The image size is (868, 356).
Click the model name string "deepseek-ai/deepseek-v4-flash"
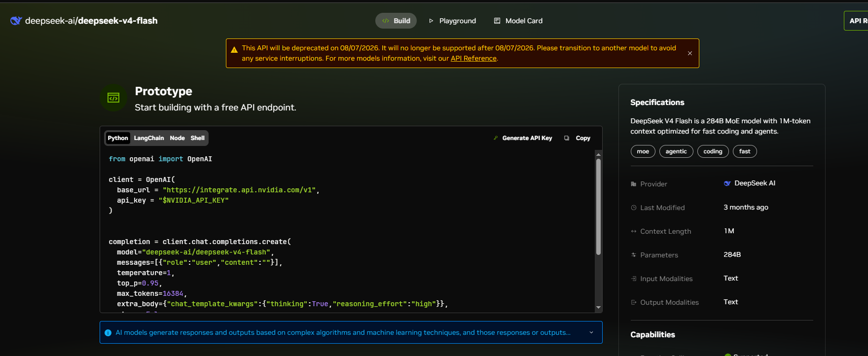click(206, 252)
